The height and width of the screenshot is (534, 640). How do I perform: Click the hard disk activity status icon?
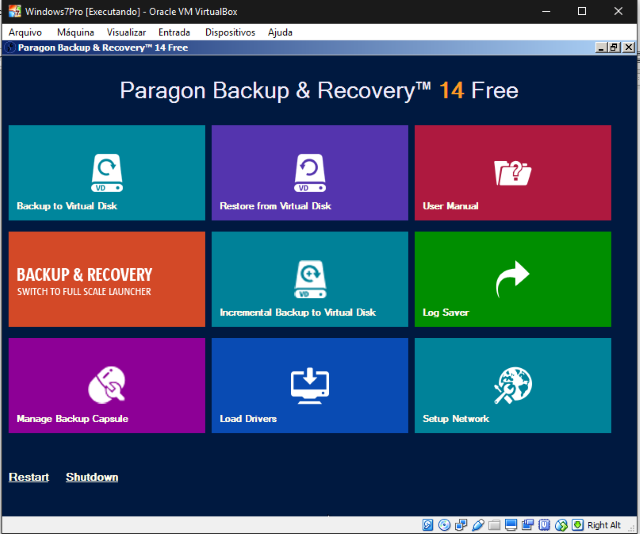point(427,525)
